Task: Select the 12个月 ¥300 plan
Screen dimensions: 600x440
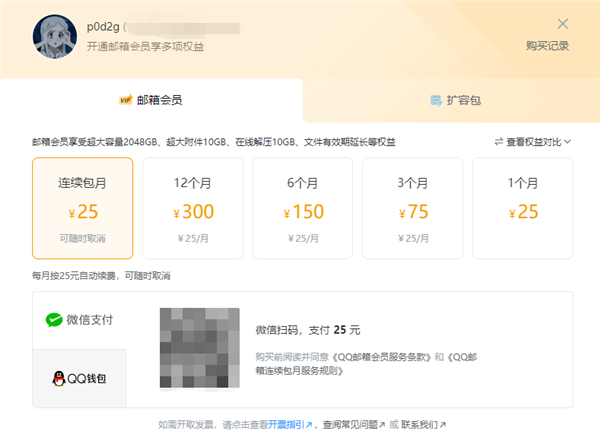Action: tap(192, 208)
